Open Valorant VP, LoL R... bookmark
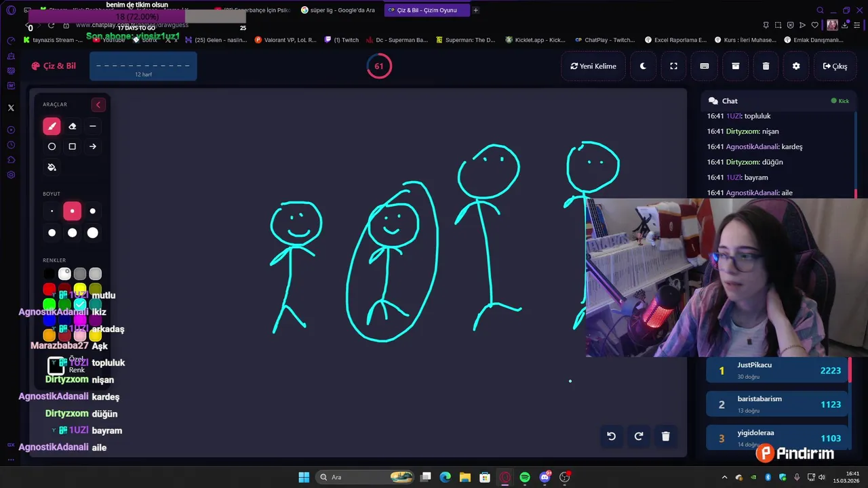The width and height of the screenshot is (868, 488). [285, 40]
